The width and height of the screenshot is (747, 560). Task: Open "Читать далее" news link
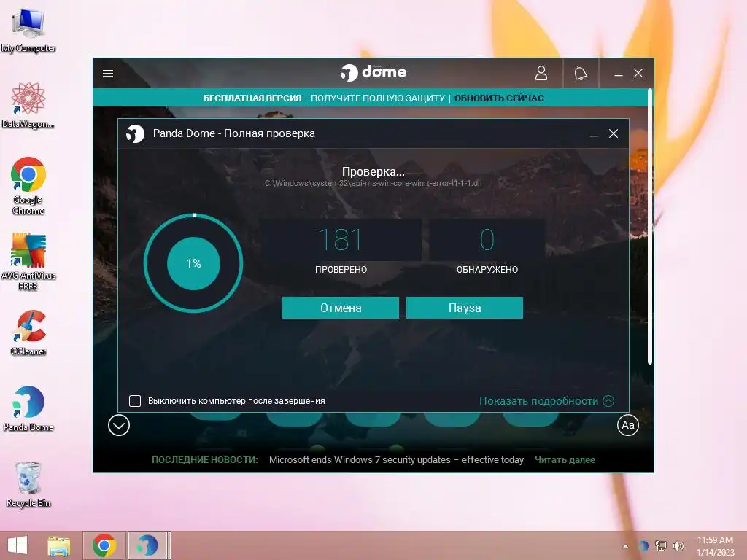pos(565,460)
